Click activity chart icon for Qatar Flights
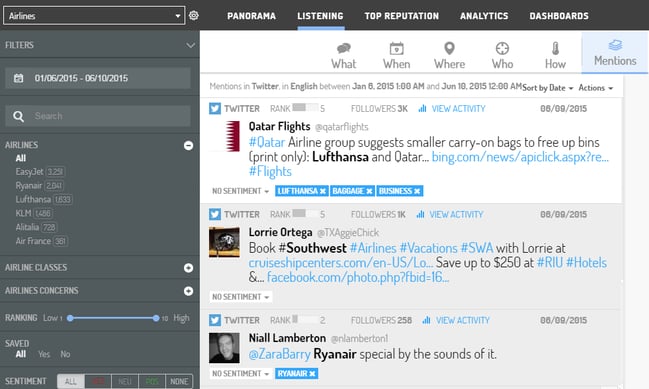The height and width of the screenshot is (389, 649). click(422, 108)
